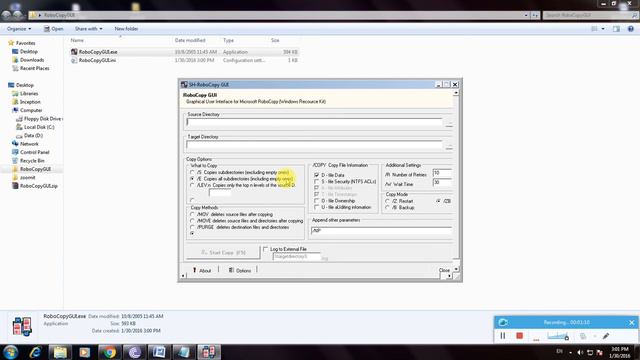Select /Z Restart copy mode
This screenshot has height=360, width=640.
point(387,201)
